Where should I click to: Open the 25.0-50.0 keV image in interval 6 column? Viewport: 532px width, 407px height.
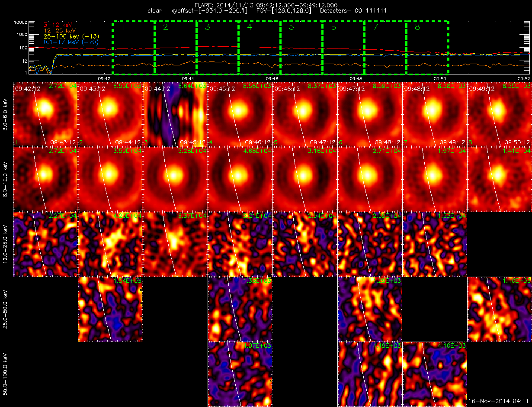click(370, 309)
